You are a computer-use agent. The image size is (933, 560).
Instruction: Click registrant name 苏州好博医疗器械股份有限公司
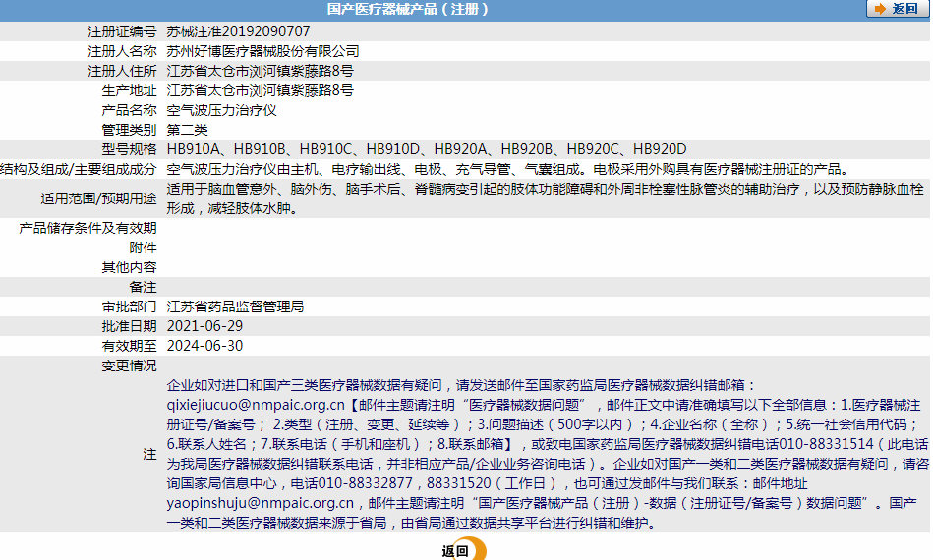(x=262, y=51)
